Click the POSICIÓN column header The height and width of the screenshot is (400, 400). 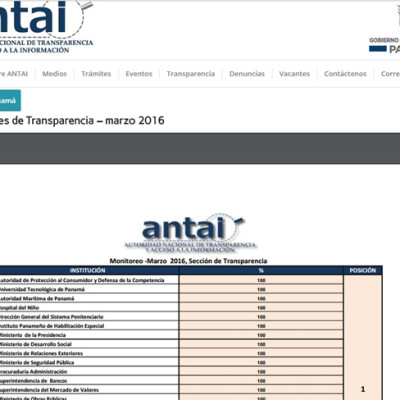tap(363, 270)
